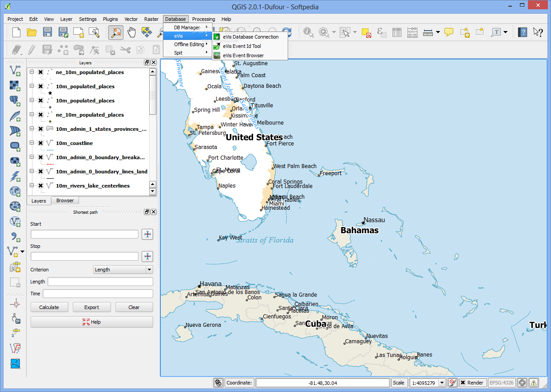The height and width of the screenshot is (392, 551).
Task: Open Select by Expression tool
Action: click(381, 32)
